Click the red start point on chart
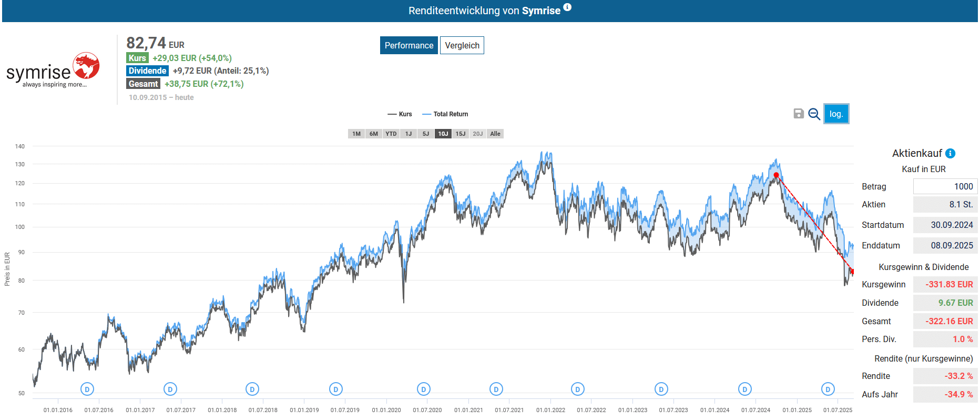Screen dimensions: 980x420 pyautogui.click(x=776, y=175)
